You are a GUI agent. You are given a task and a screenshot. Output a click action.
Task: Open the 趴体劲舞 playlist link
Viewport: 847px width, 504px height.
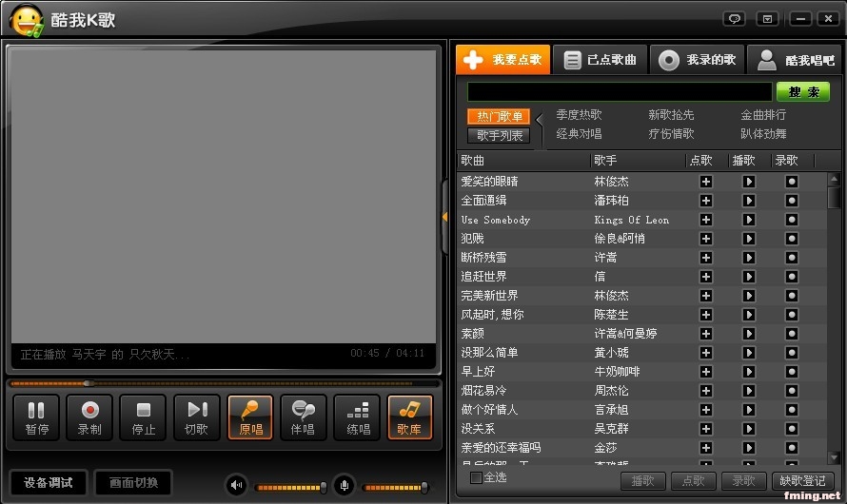click(x=763, y=134)
